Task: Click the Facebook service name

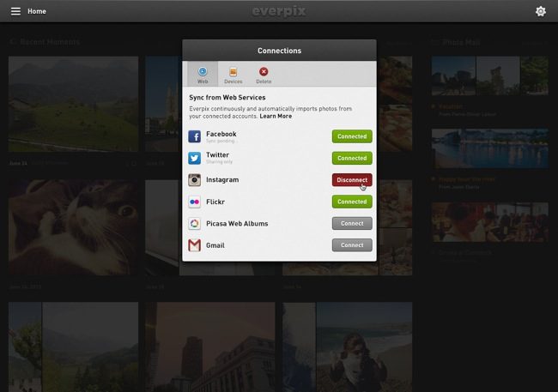Action: [221, 134]
